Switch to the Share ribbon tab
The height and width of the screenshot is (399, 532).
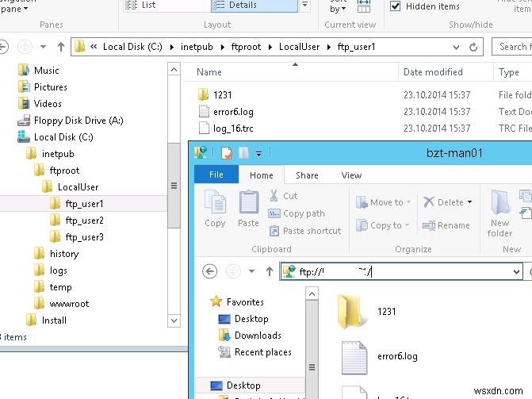point(307,175)
